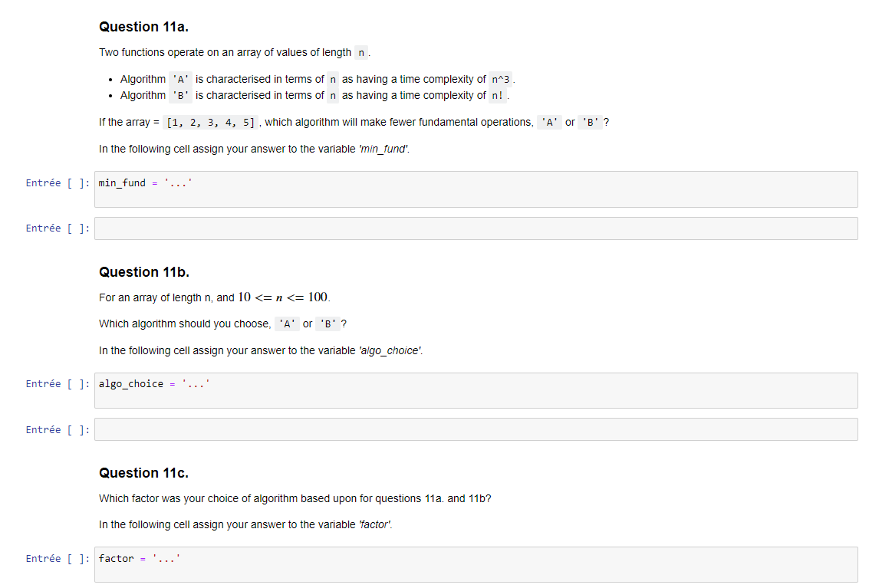Image resolution: width=869 pixels, height=588 pixels.
Task: Click the Entrée prompt beside min_fund cell
Action: click(x=57, y=182)
